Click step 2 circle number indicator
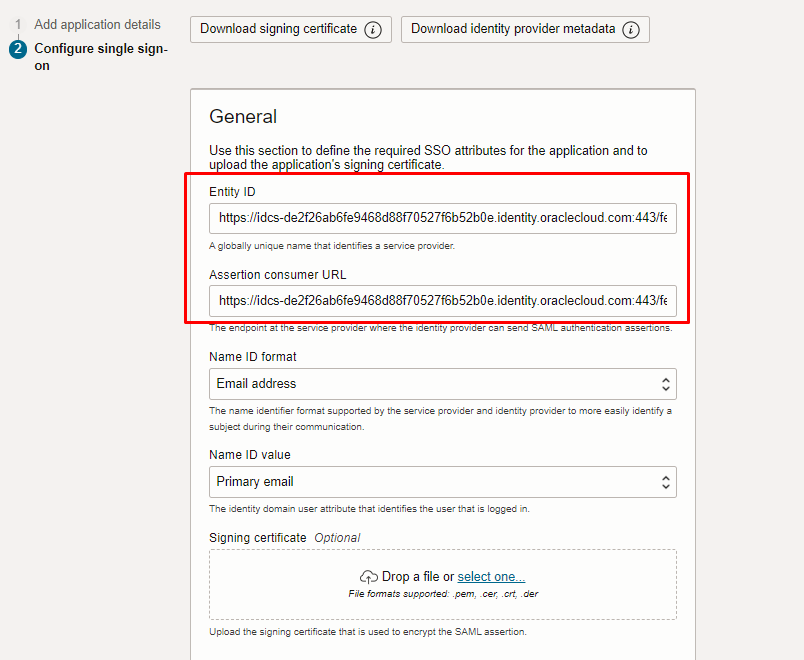Viewport: 804px width, 660px height. tap(18, 49)
